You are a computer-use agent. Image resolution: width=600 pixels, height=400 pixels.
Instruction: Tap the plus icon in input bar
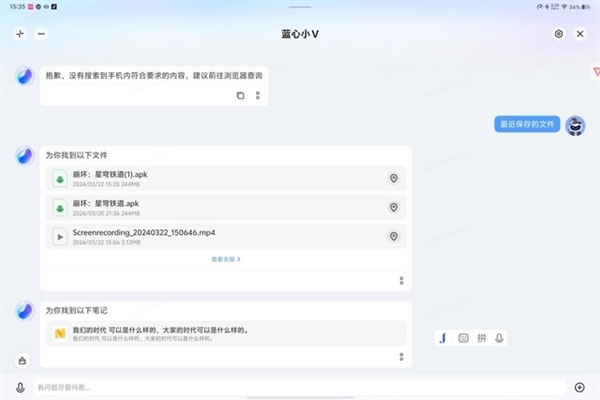coord(579,387)
